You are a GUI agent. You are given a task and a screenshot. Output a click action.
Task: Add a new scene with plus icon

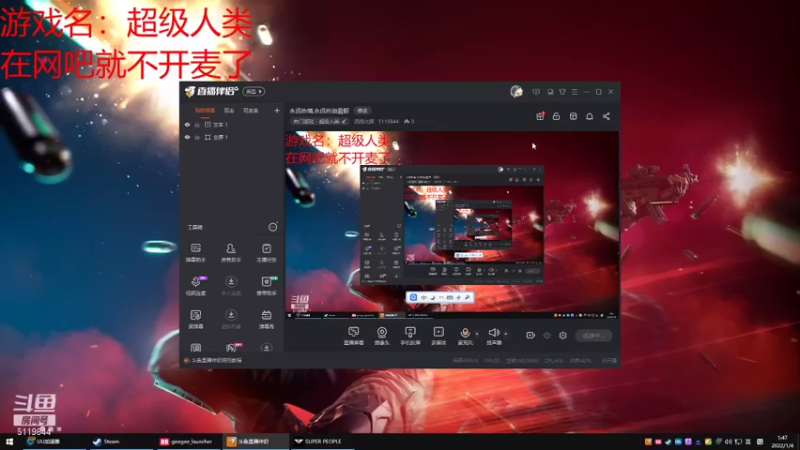[277, 110]
